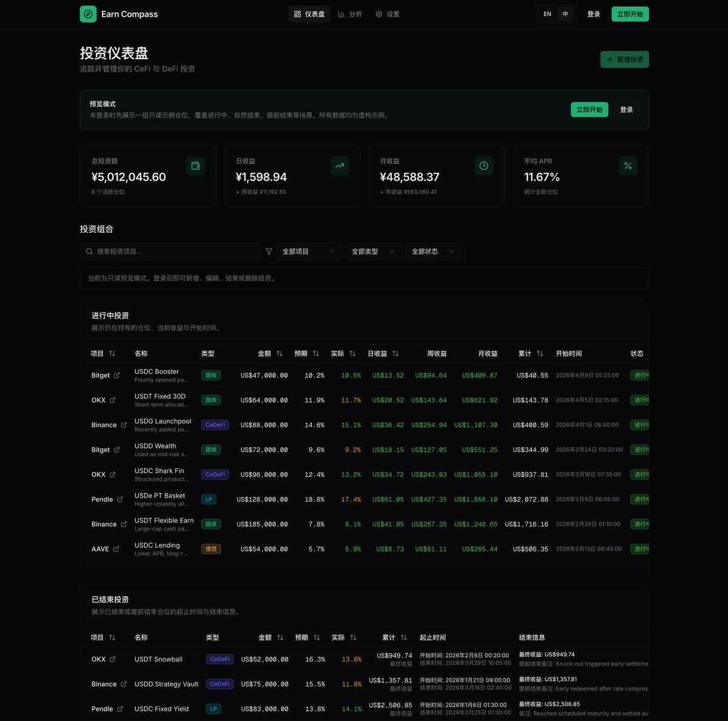Viewport: 728px width, 721px height.
Task: Open external link icon for Bitget USDC Booster
Action: click(x=117, y=375)
